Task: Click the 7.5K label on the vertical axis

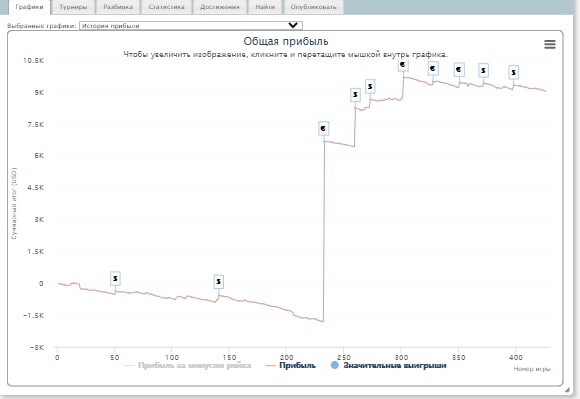Action: [x=36, y=125]
